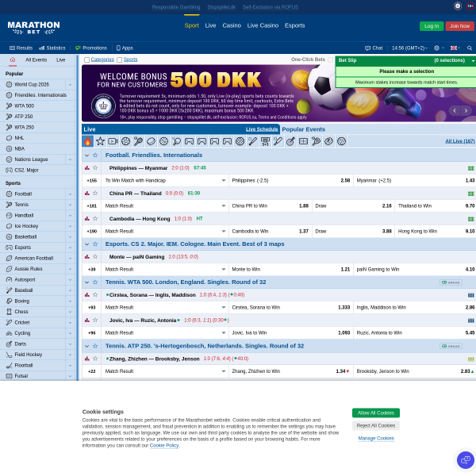Tick the Sports checkbox
The height and width of the screenshot is (476, 476).
120,59
